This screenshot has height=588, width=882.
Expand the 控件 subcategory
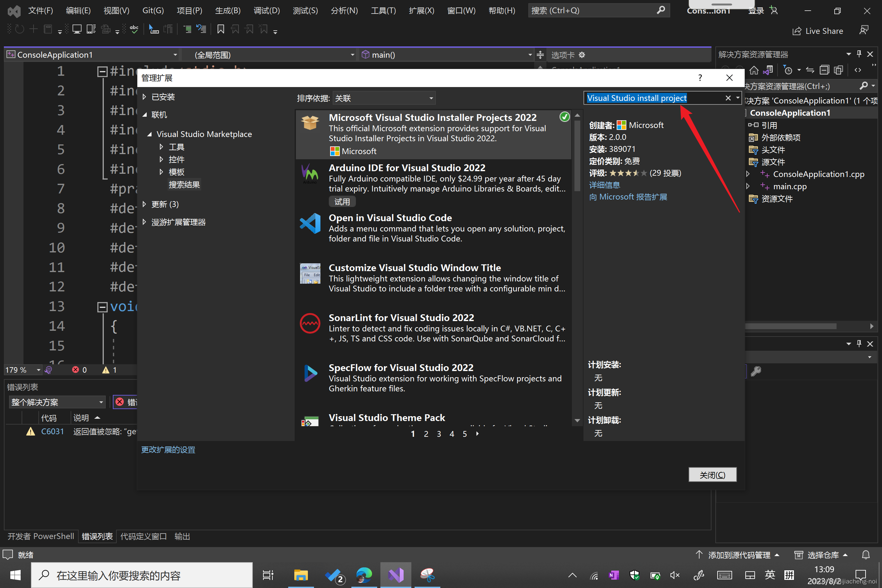[x=161, y=159]
